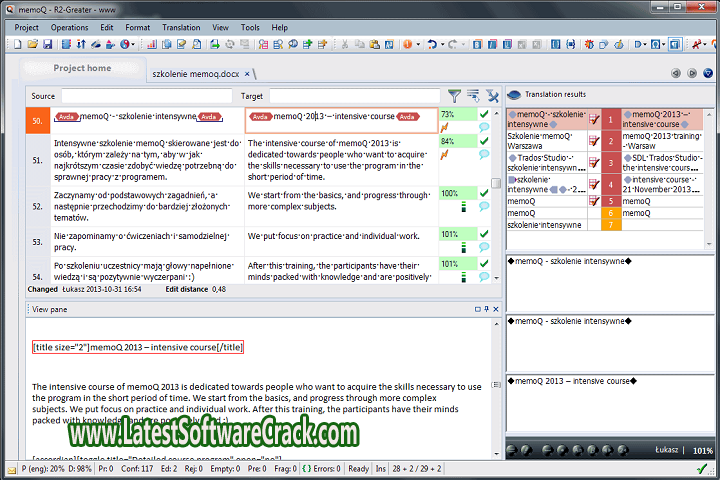Open the dropdown arrow next to Undo
This screenshot has height=480, width=720.
click(442, 44)
